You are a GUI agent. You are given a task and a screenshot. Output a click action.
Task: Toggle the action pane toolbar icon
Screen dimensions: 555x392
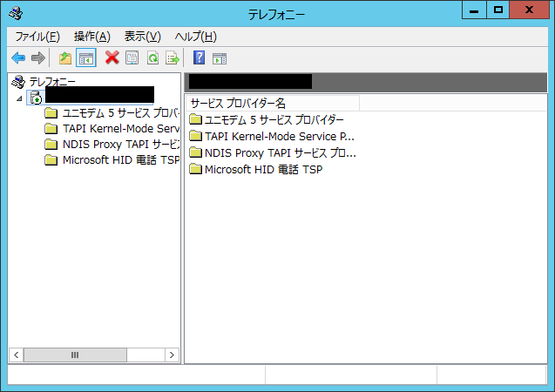click(220, 58)
